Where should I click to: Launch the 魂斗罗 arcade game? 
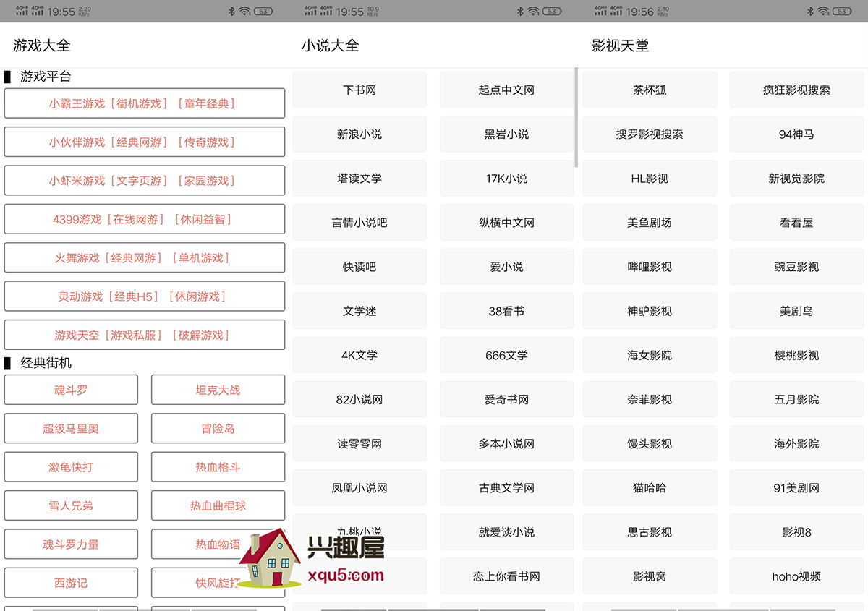71,390
